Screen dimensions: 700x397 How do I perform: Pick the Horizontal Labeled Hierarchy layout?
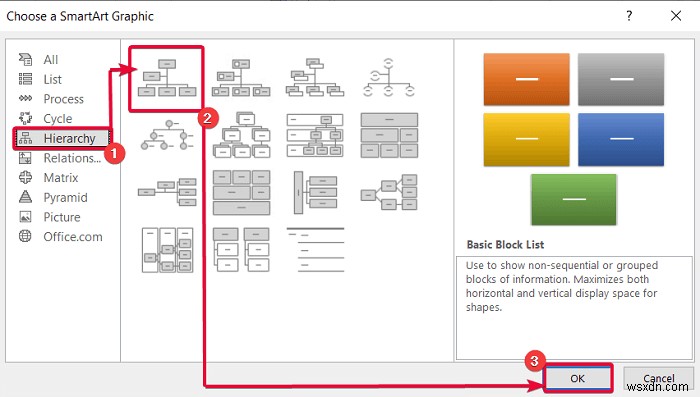coord(167,250)
